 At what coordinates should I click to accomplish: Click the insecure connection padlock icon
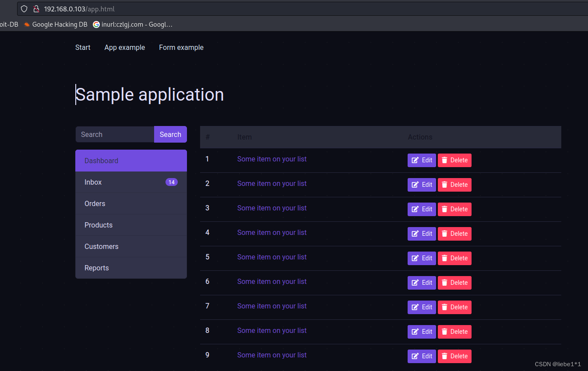(36, 9)
